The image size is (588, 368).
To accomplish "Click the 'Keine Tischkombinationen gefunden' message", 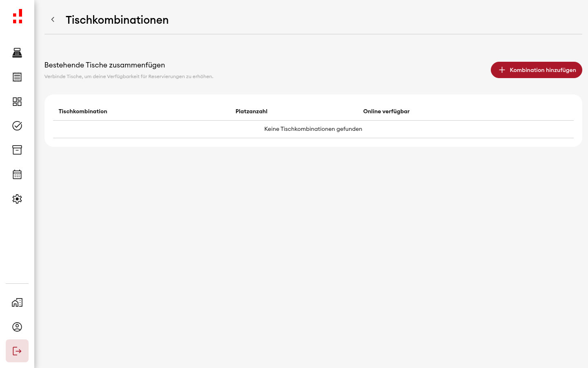I will [x=313, y=129].
